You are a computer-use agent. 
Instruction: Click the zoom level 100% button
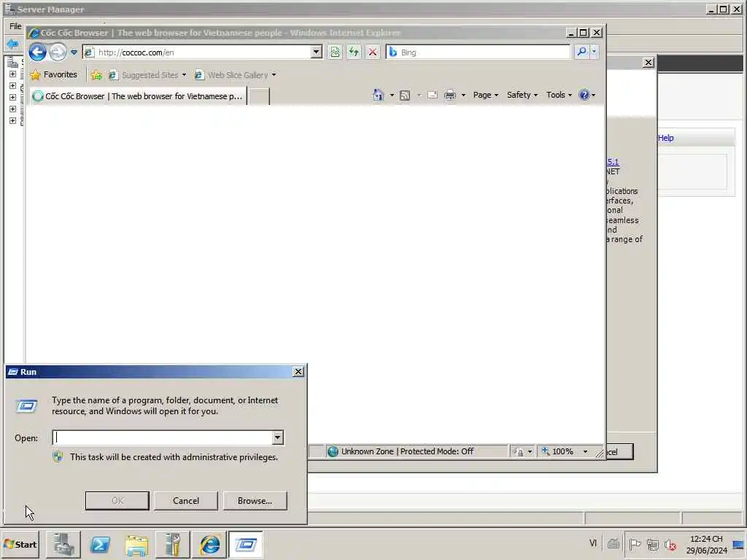557,451
